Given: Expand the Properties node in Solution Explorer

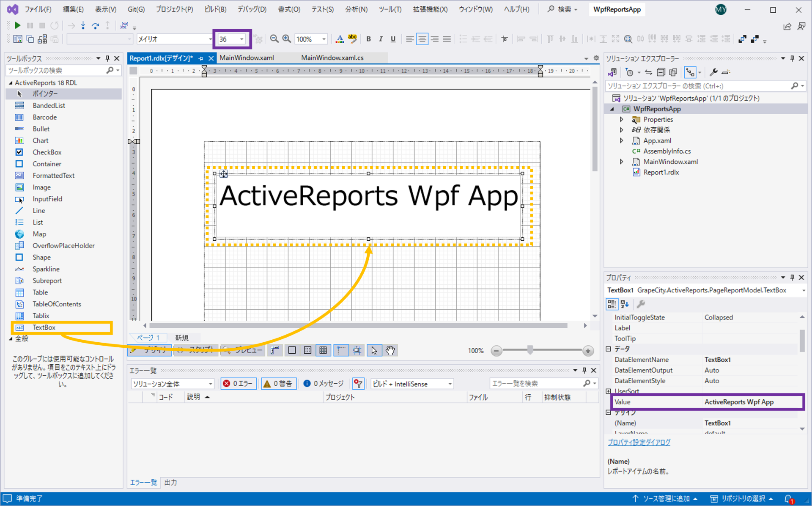Looking at the screenshot, I should point(622,120).
